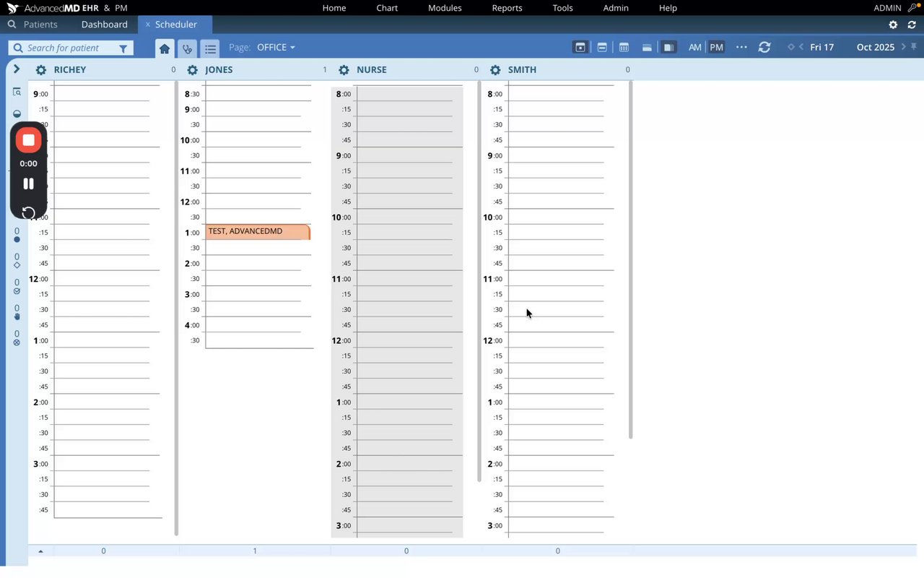Click the ADMIN user label
924x578 pixels.
(x=887, y=8)
